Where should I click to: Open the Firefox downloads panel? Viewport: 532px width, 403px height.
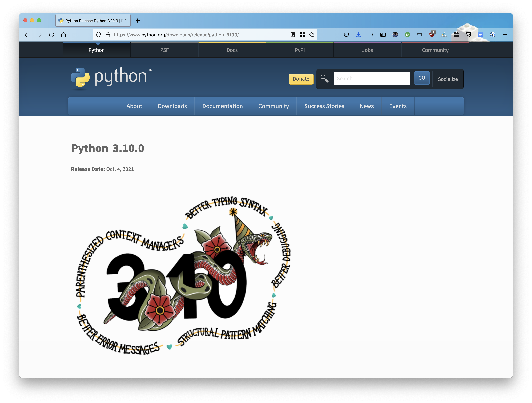358,35
